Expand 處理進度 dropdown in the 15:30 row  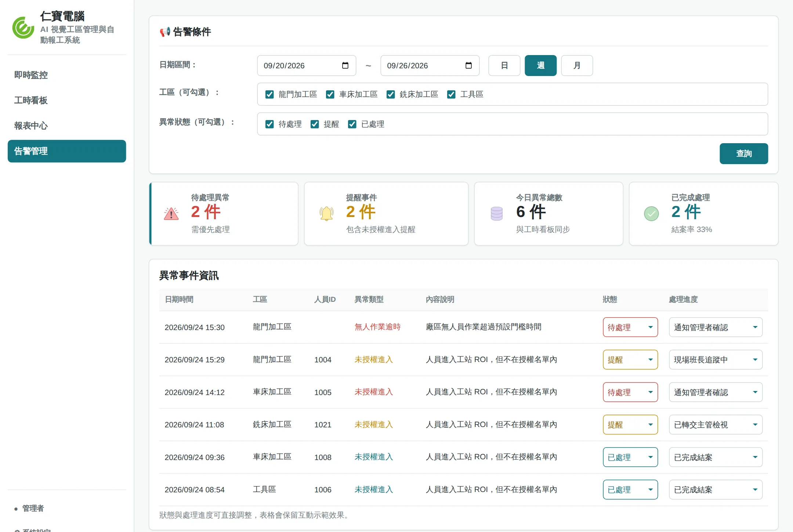click(716, 327)
